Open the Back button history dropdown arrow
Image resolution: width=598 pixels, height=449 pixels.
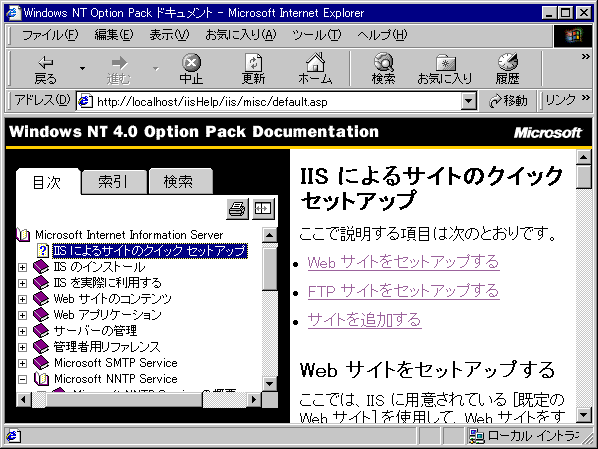point(82,69)
